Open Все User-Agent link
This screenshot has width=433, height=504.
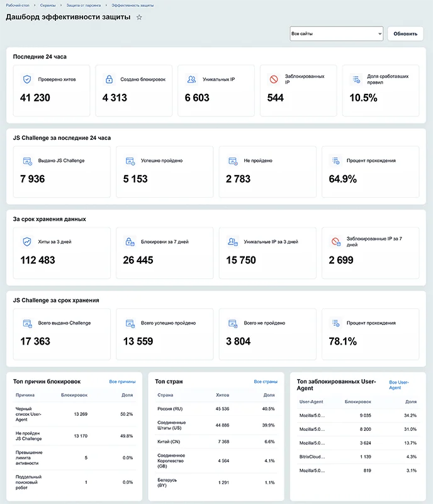(399, 385)
